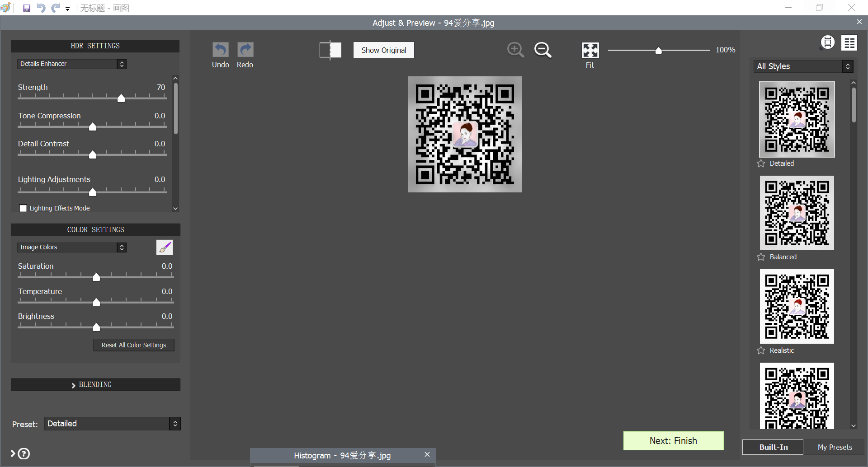This screenshot has width=868, height=467.
Task: Click HDR settings scrollbar down arrow
Action: [175, 209]
